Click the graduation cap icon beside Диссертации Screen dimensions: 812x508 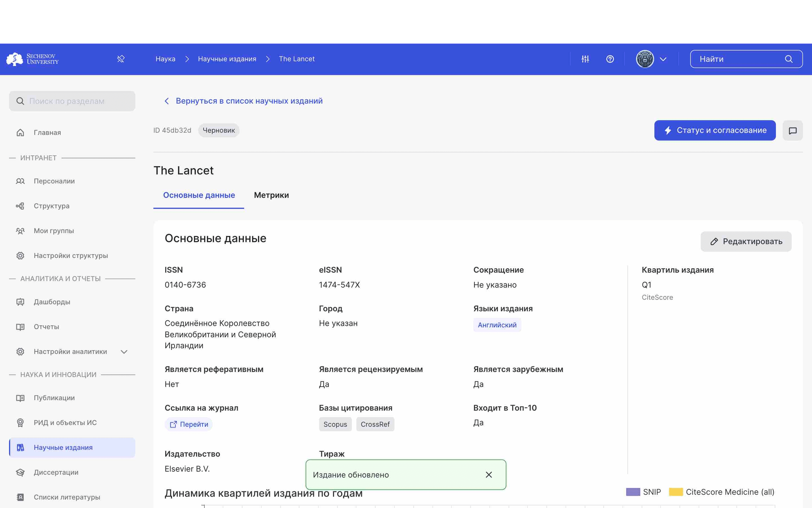21,472
